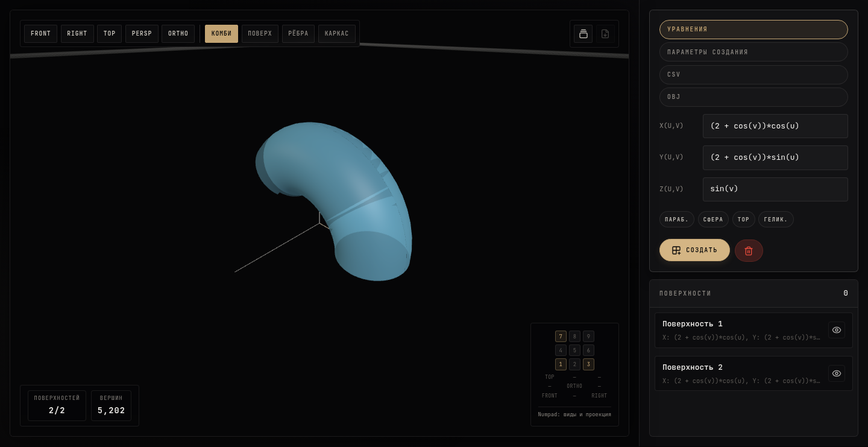Click numpad key 9 in view pad
This screenshot has width=868, height=447.
pos(588,337)
